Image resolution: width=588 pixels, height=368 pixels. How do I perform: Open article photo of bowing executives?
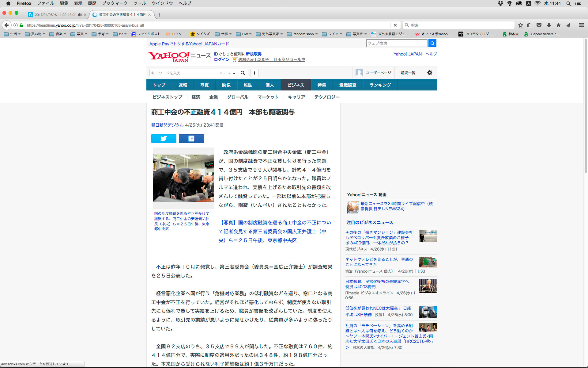(183, 178)
